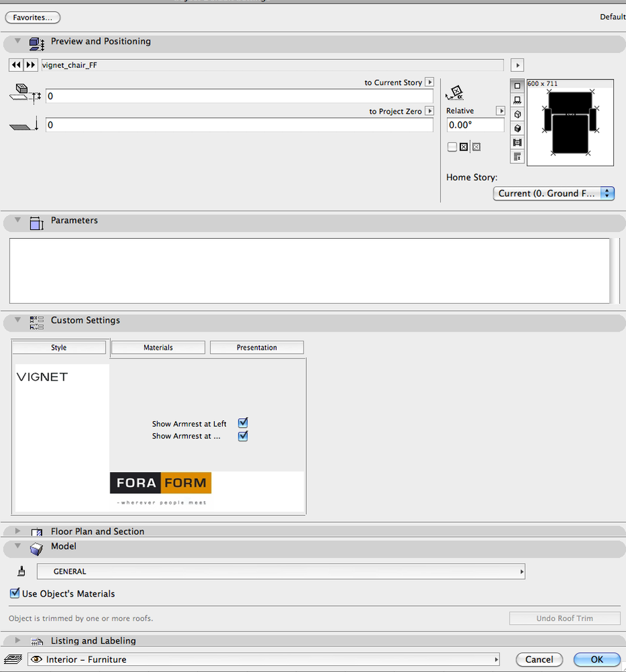Enable the Show Armrest at Left checkbox

pos(242,422)
